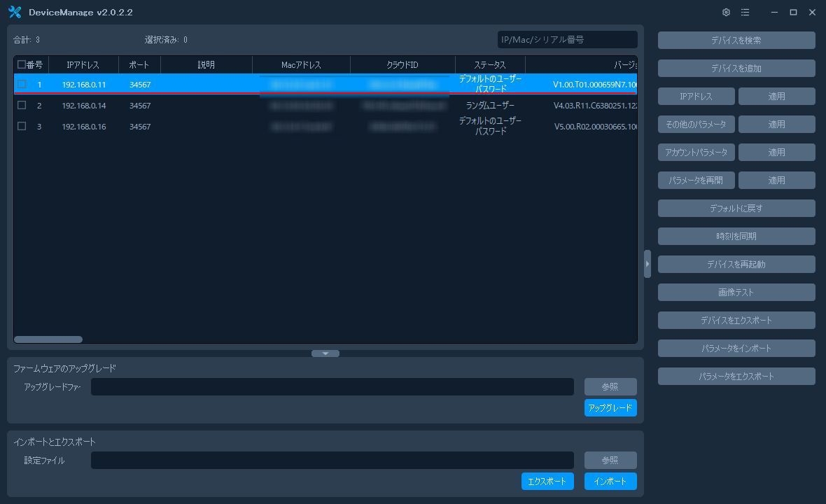This screenshot has width=826, height=504.
Task: Click the blue アップグレード button
Action: pos(610,408)
